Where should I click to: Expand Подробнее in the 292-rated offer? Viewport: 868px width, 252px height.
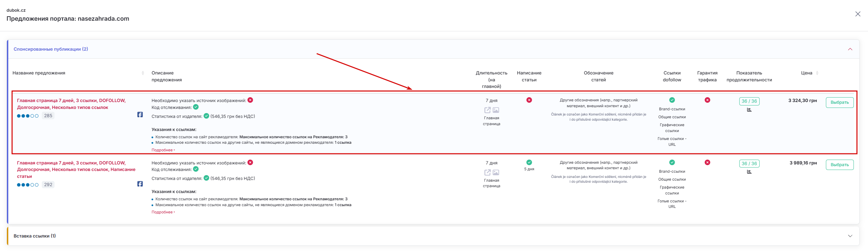pos(163,212)
